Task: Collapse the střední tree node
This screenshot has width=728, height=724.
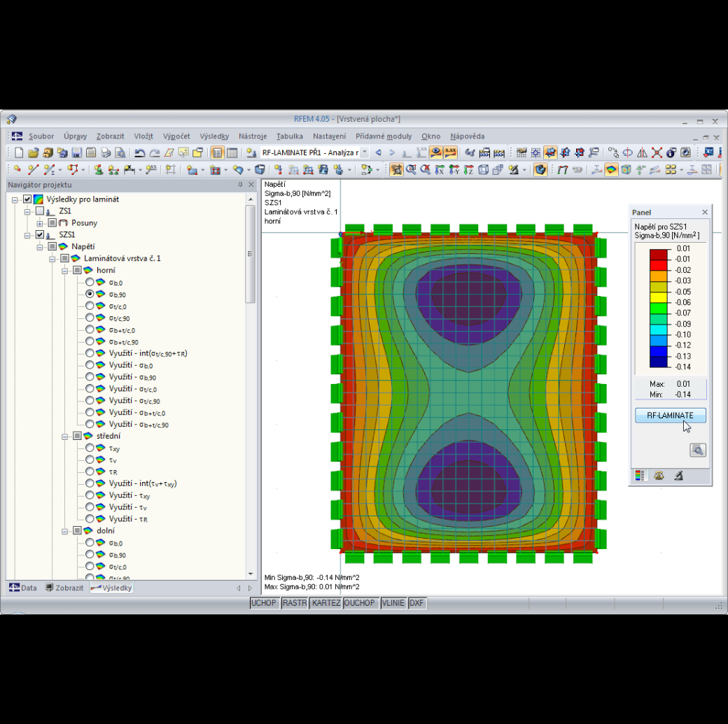Action: (65, 436)
